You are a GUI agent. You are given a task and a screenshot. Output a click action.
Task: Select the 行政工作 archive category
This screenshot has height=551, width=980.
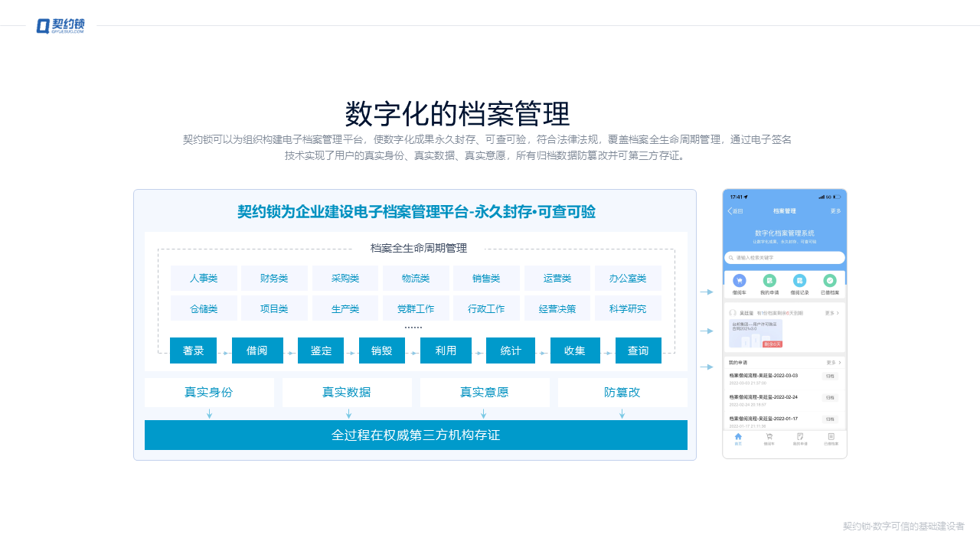pyautogui.click(x=486, y=308)
